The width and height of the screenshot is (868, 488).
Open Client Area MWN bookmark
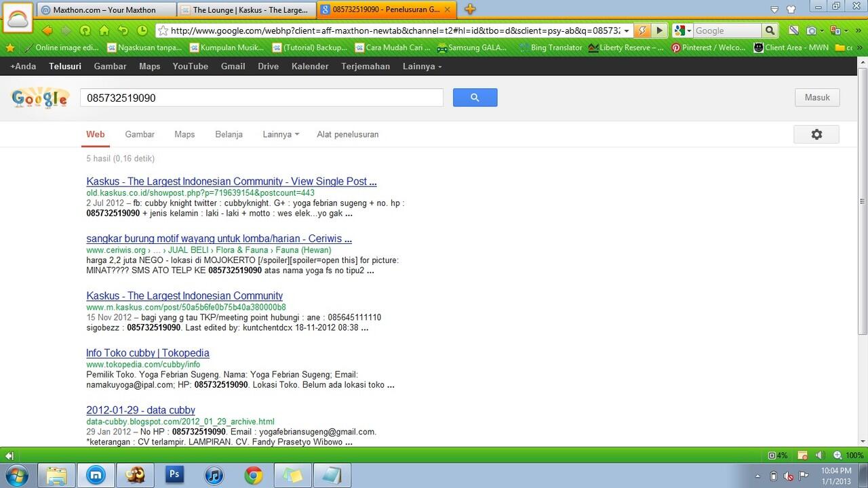coord(790,47)
